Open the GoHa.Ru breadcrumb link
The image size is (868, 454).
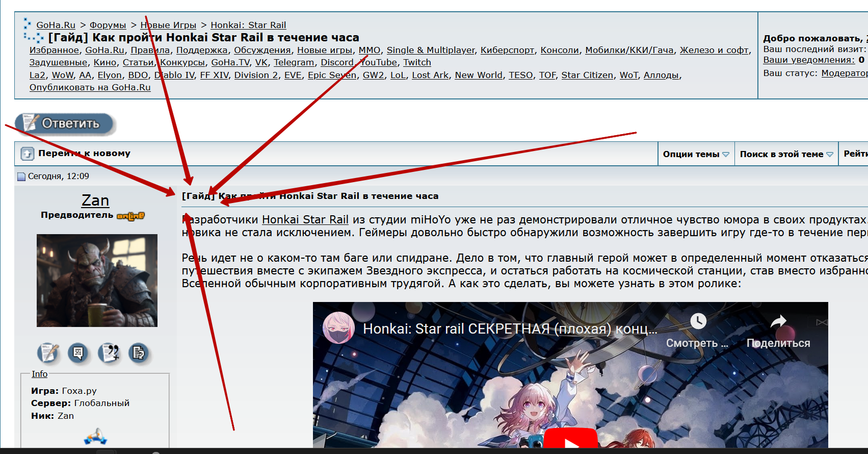point(56,25)
